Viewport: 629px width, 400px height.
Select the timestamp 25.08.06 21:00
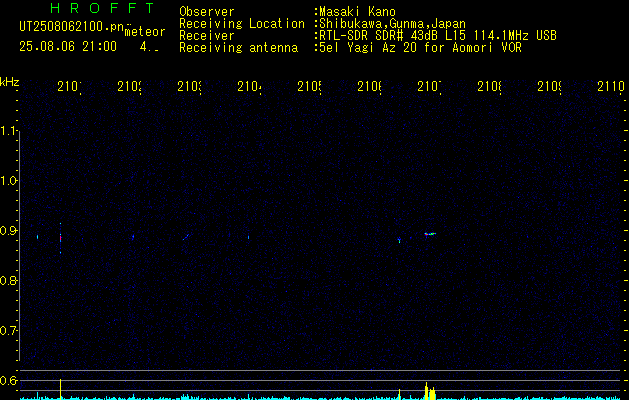(68, 47)
